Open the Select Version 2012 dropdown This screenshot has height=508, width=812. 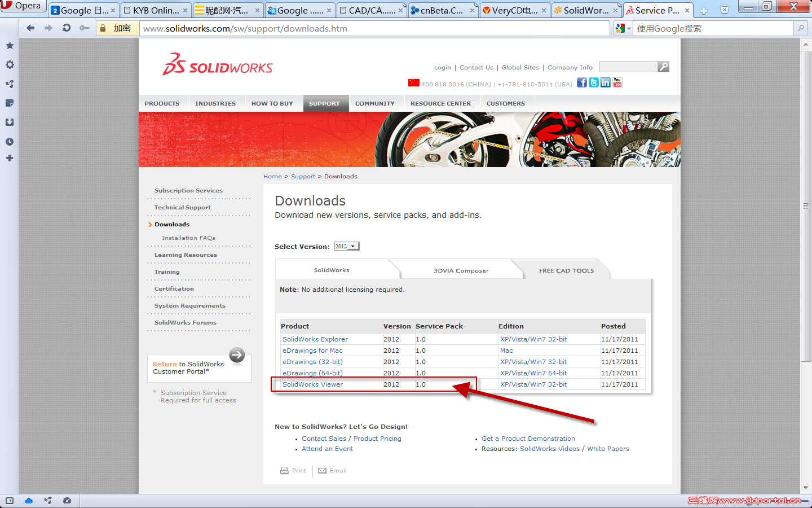point(347,246)
